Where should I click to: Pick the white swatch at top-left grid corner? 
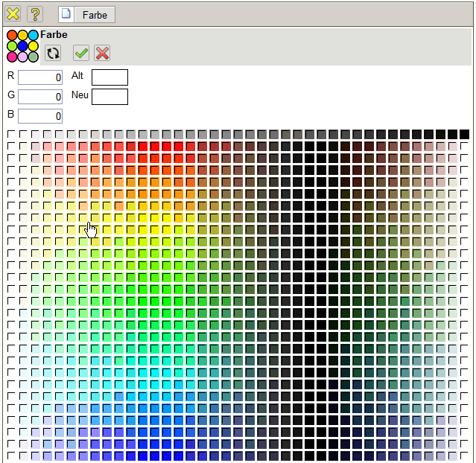tap(12, 134)
